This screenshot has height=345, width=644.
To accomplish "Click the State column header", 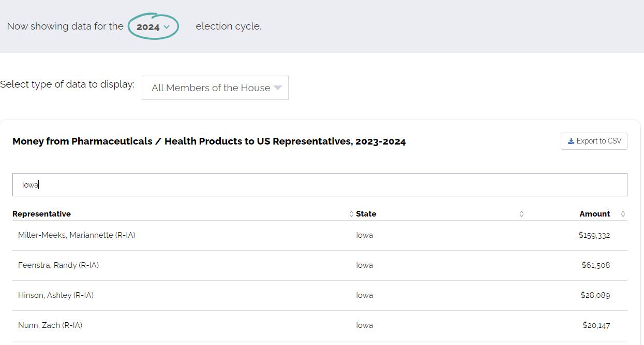I will tap(365, 213).
